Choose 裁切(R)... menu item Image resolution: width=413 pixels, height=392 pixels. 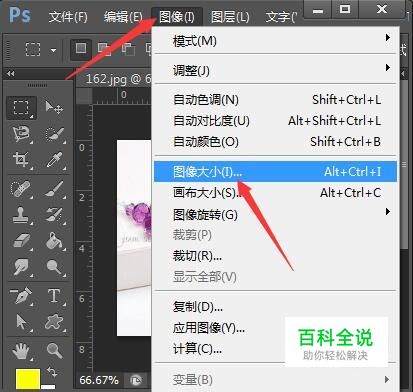(x=276, y=256)
